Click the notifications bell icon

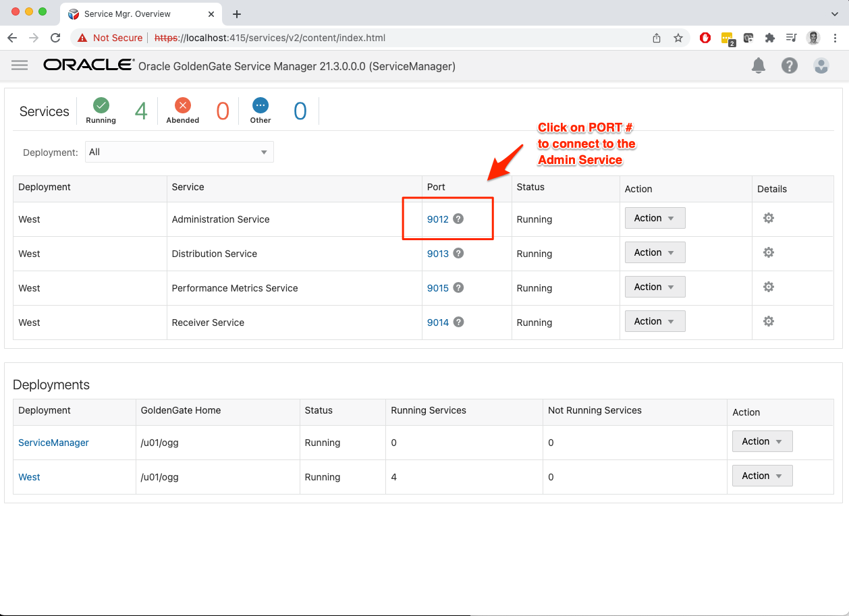pos(759,65)
